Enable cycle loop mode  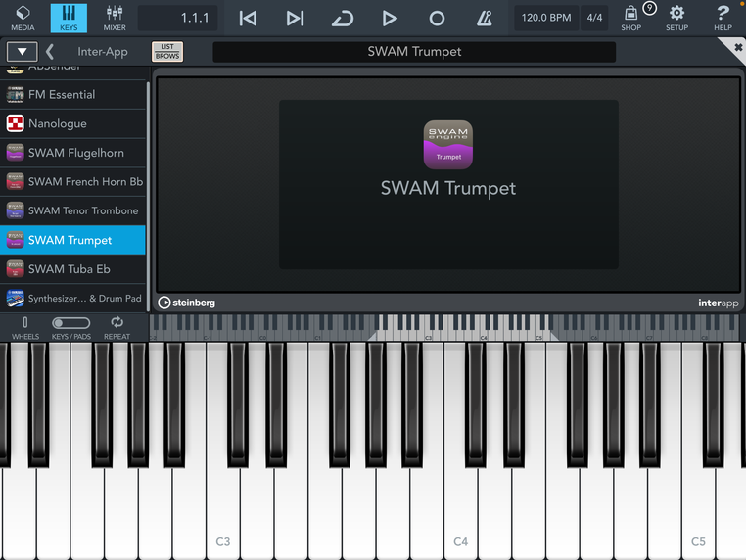coord(342,18)
